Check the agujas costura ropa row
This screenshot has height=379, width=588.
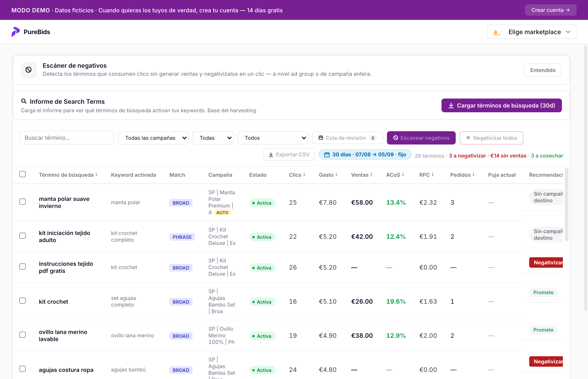coord(23,369)
